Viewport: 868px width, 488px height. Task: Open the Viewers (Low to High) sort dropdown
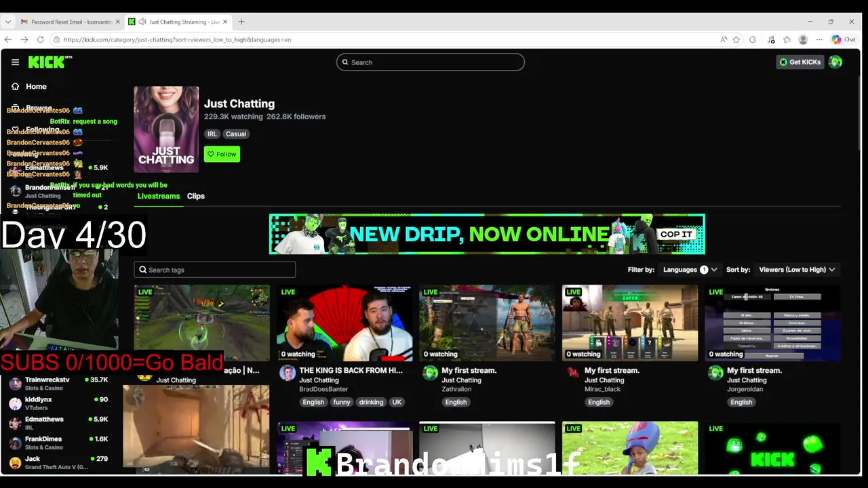[x=797, y=270]
